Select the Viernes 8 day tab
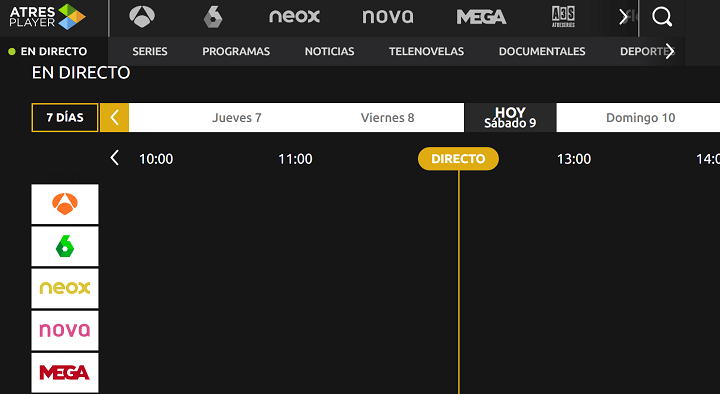Image resolution: width=720 pixels, height=394 pixels. [x=388, y=118]
